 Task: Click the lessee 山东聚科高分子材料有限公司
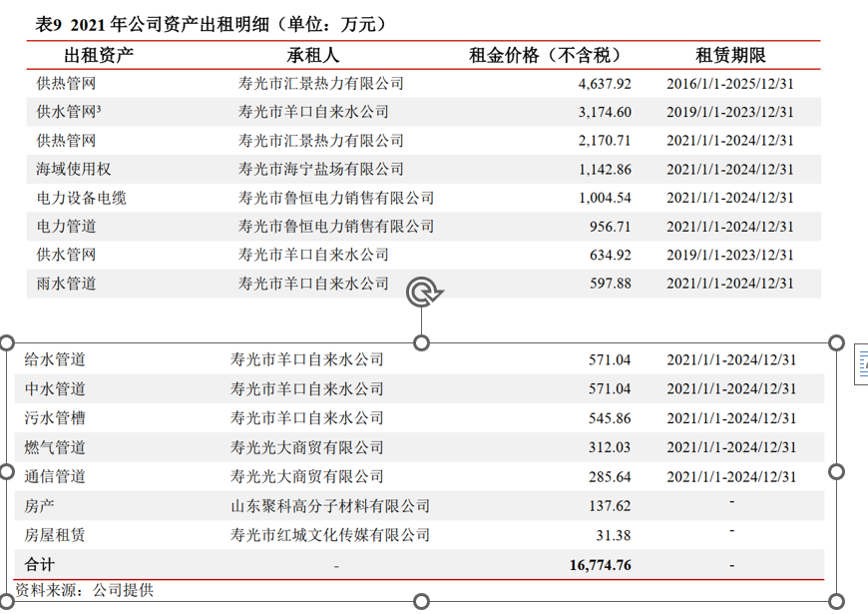(330, 506)
